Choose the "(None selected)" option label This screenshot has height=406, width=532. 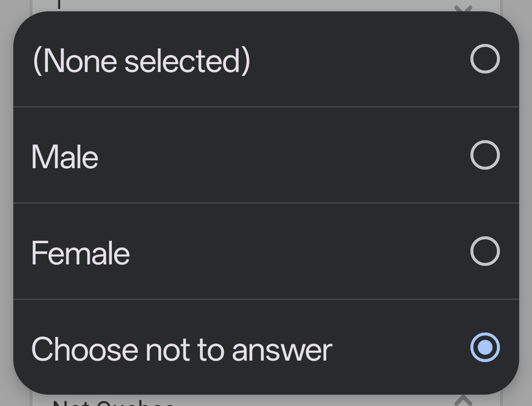tap(142, 61)
